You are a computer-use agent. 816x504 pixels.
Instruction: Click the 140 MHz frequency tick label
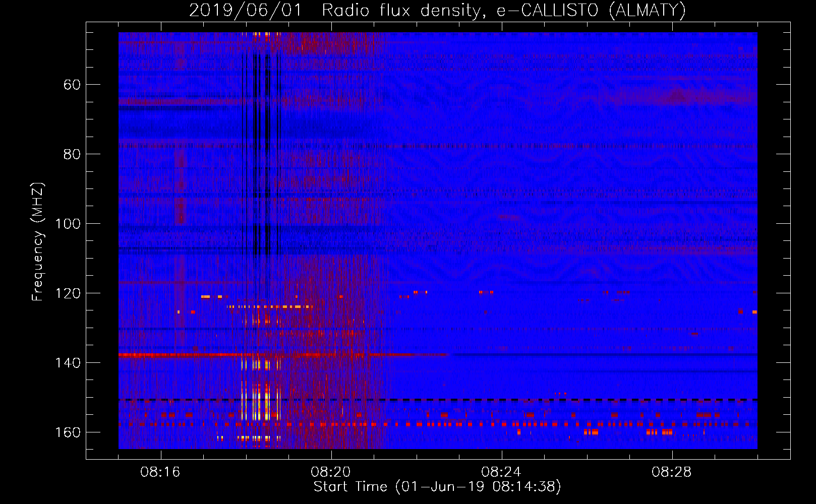click(68, 363)
